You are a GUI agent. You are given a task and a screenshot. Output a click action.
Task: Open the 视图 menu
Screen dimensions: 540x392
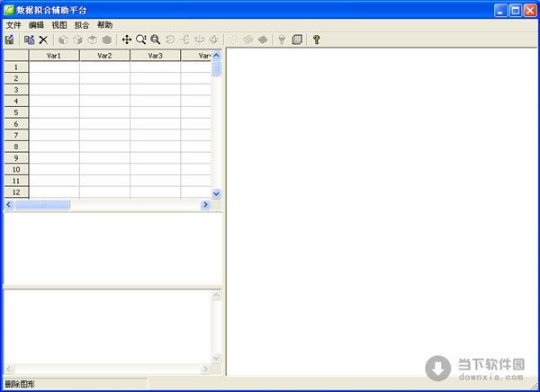[59, 25]
